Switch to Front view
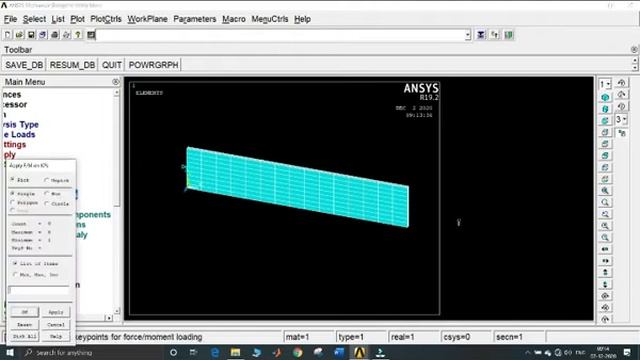The image size is (640, 360). pyautogui.click(x=605, y=121)
